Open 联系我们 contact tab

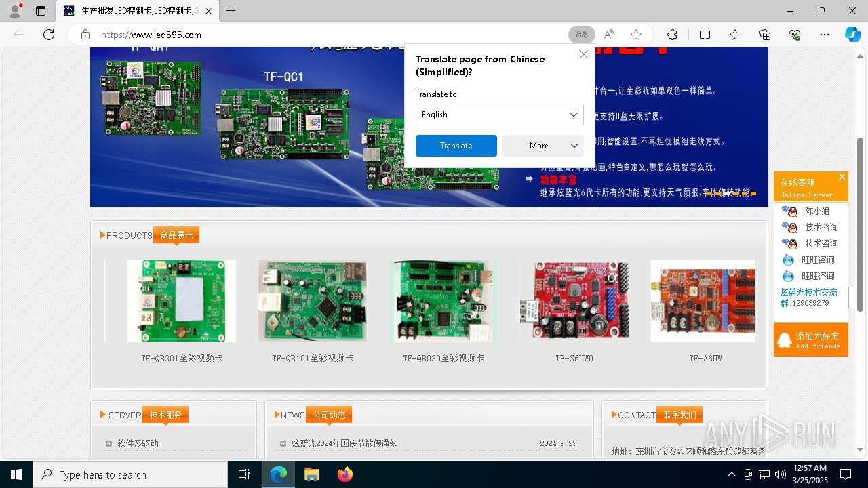tap(679, 415)
